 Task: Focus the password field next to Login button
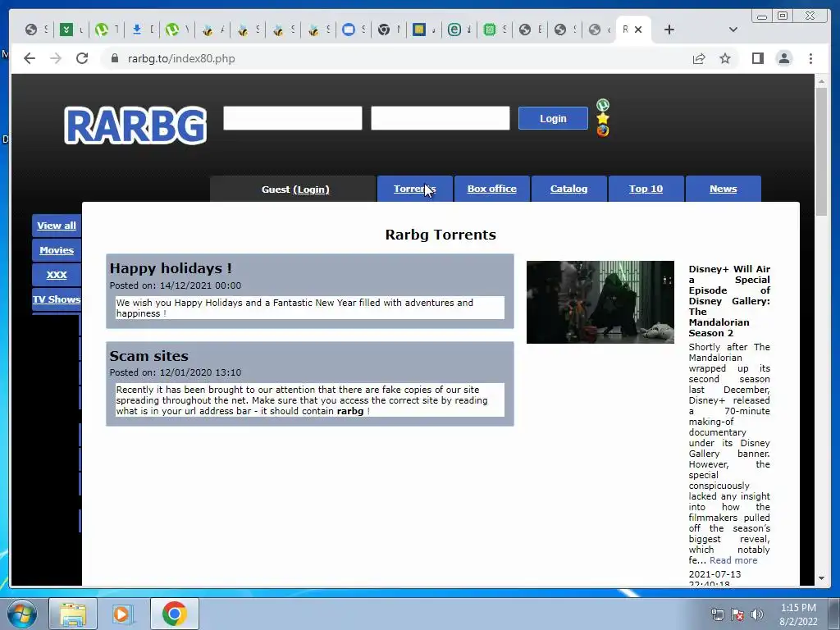pos(441,118)
